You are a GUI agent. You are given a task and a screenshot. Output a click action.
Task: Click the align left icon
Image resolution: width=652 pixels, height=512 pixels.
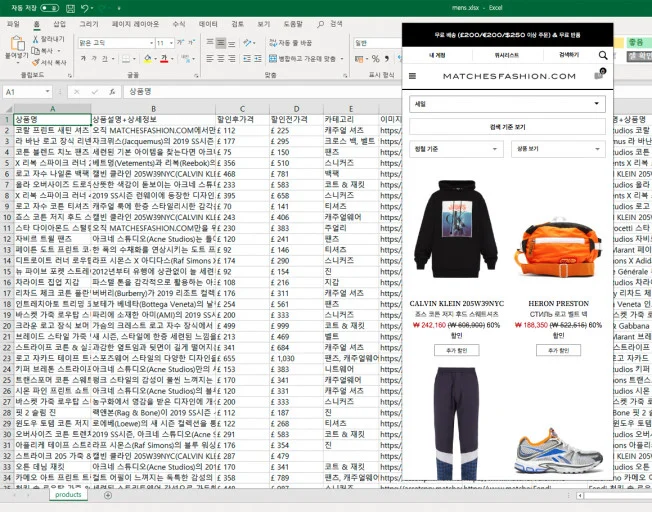coord(210,59)
